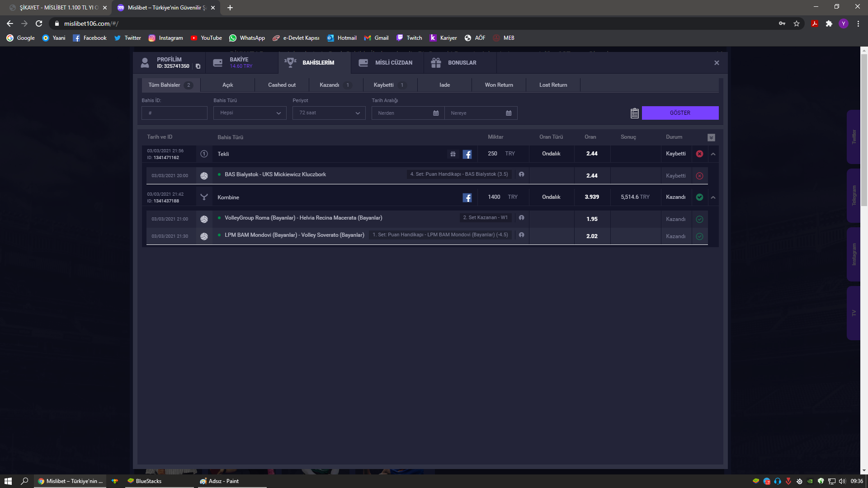This screenshot has height=488, width=868.
Task: Click the volleyball icon for BAS Bialystok match
Action: pyautogui.click(x=204, y=176)
